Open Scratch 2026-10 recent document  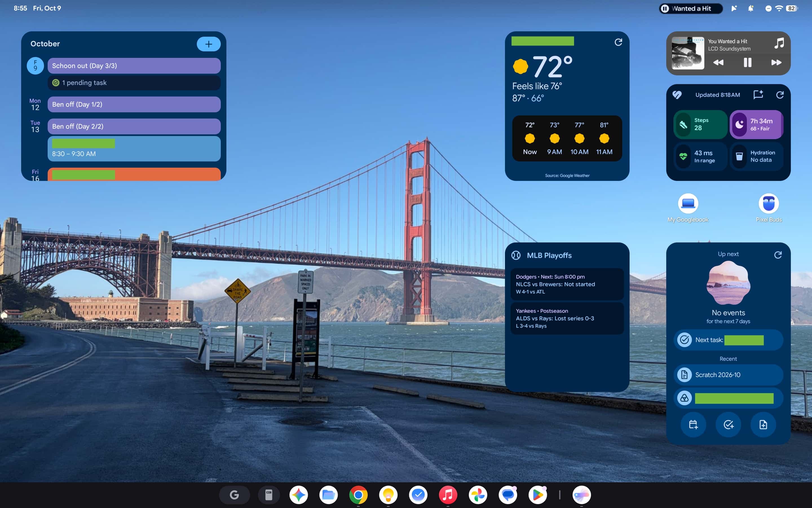pos(728,375)
